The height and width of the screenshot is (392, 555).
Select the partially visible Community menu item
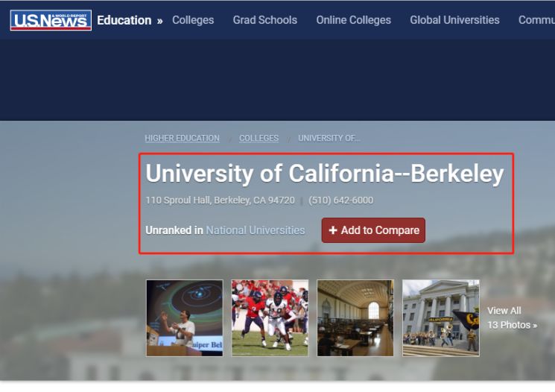(x=536, y=20)
